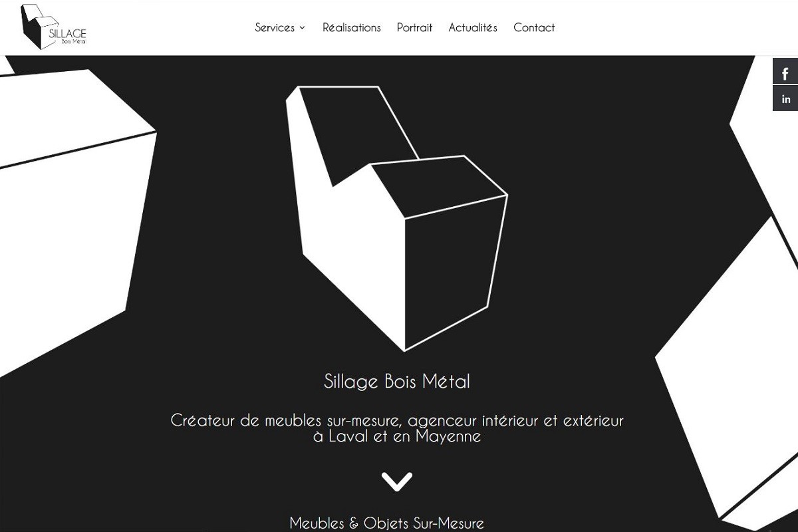Select the Actualités menu item
The width and height of the screenshot is (798, 532).
pos(473,27)
